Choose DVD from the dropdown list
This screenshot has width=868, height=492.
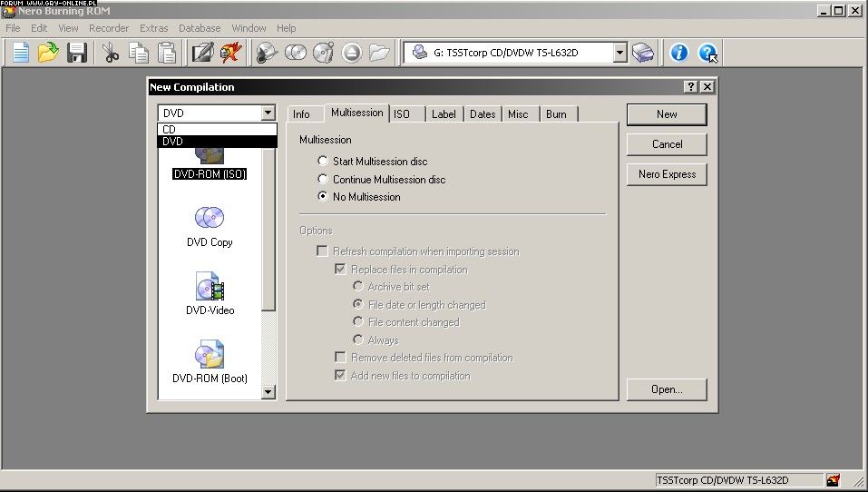coord(217,142)
